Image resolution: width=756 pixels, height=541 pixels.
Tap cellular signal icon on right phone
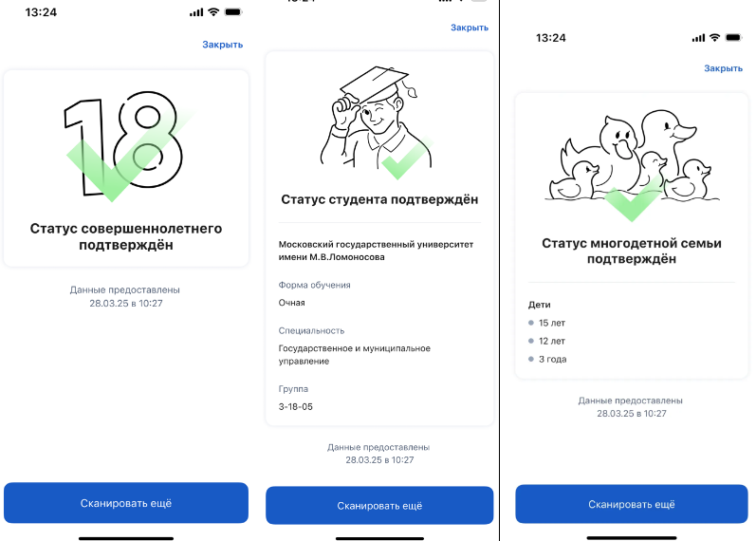click(x=698, y=38)
